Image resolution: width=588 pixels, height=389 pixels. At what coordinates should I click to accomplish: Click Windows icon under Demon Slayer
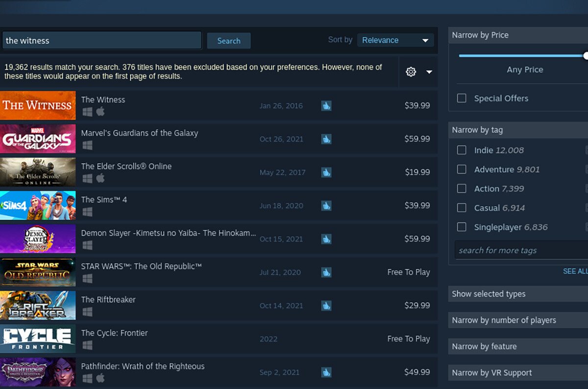[87, 245]
